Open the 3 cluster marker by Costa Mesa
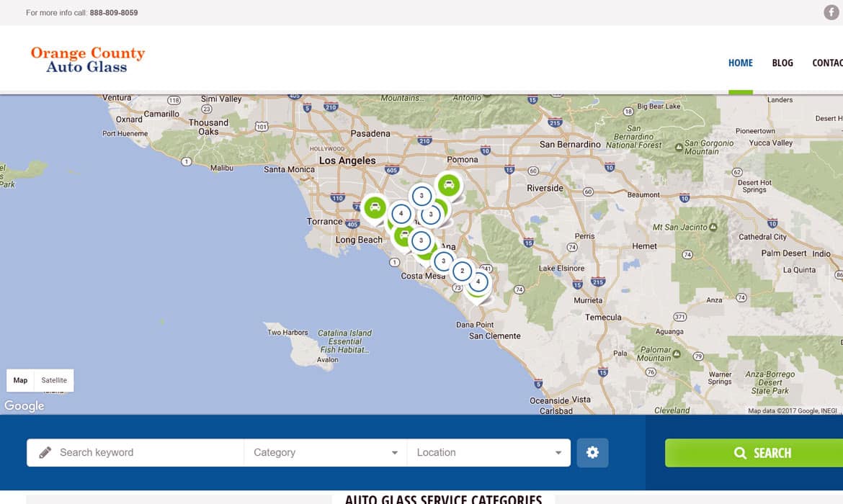Screen dimensions: 843x504 [x=443, y=261]
